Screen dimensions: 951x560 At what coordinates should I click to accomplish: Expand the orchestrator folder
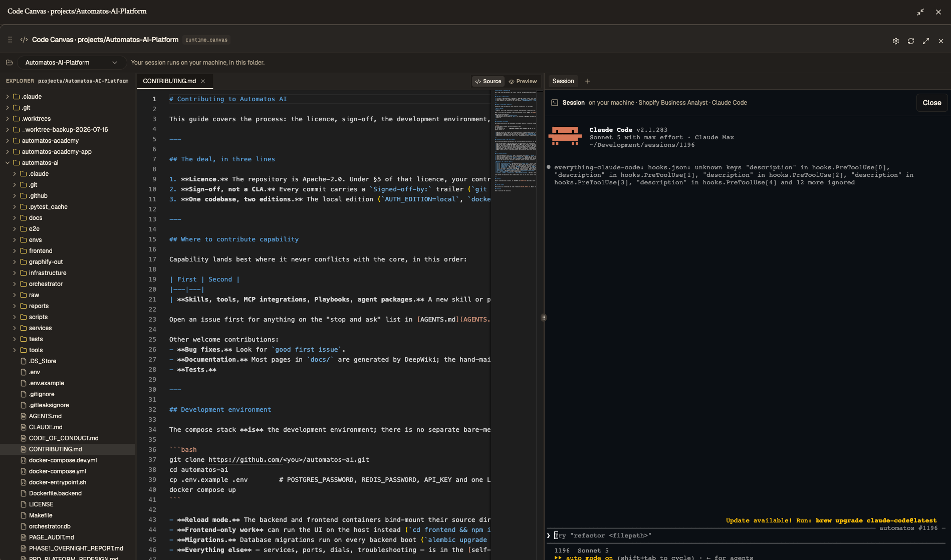pos(68,284)
